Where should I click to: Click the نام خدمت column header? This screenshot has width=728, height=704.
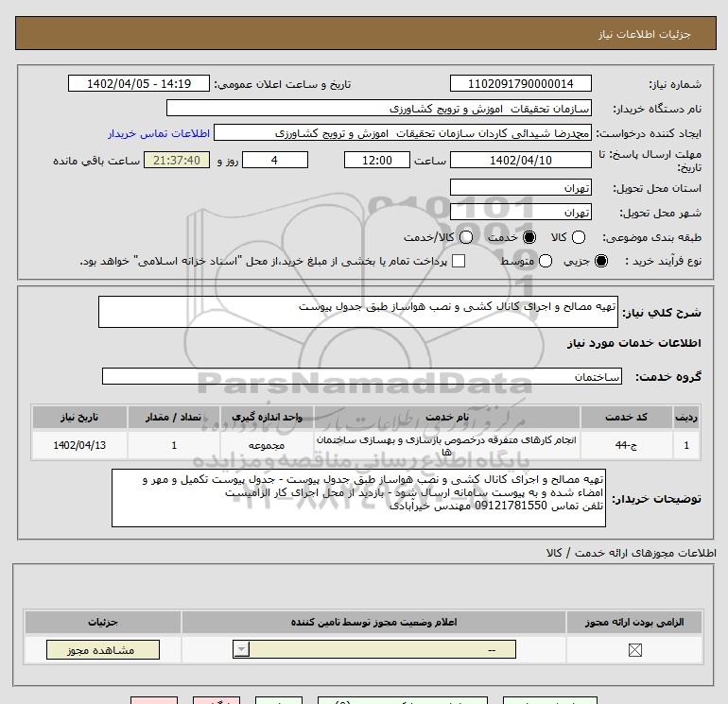coord(447,417)
